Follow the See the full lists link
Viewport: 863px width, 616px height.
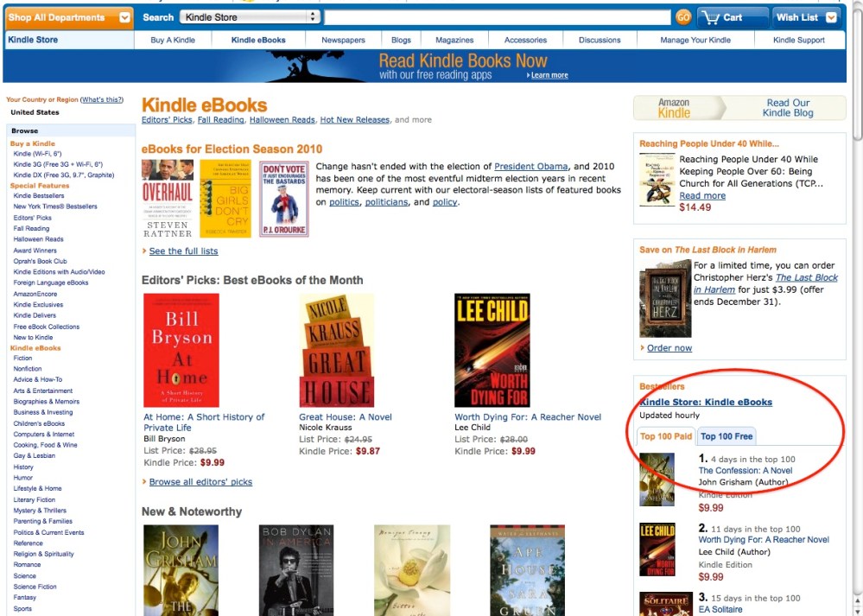pos(183,251)
